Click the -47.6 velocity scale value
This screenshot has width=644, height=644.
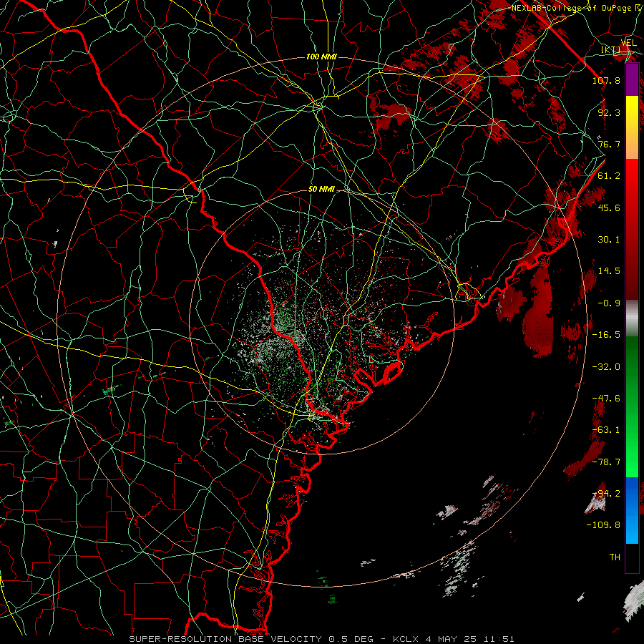[606, 399]
